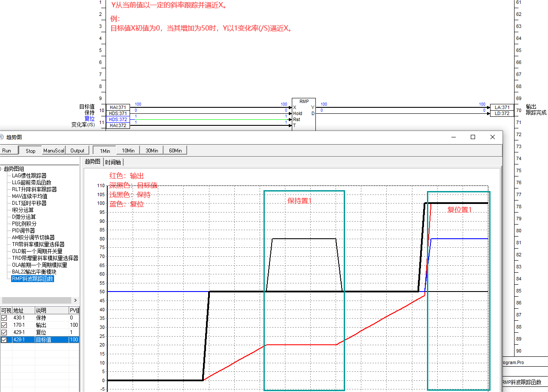Maximize the 趋势图 trend window
Screen dimensions: 548x392
click(473, 137)
